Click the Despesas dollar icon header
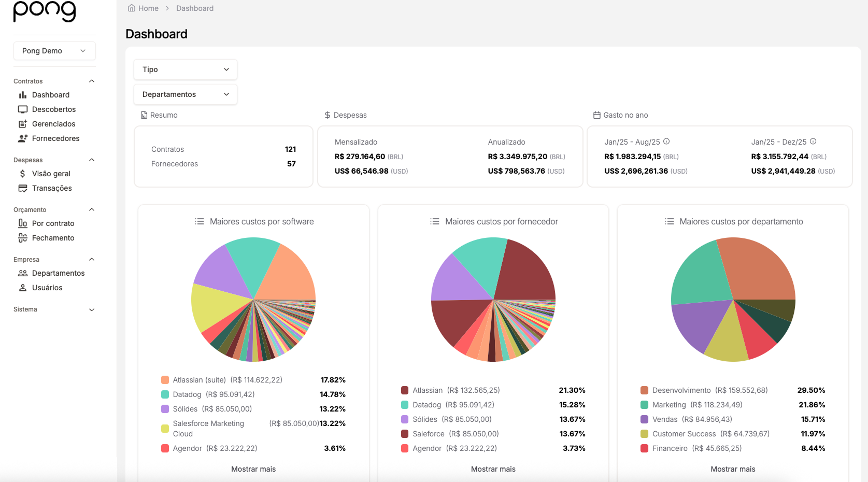 click(x=328, y=115)
